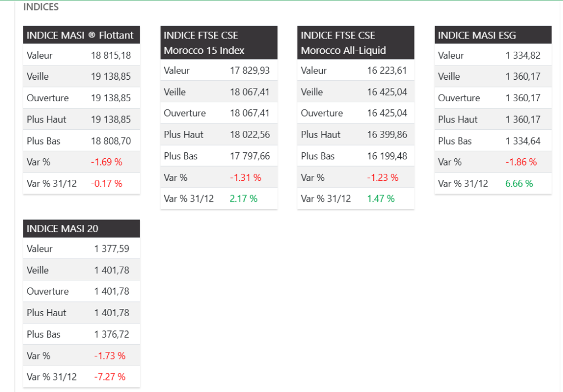The height and width of the screenshot is (392, 563).
Task: Select Morocco 15 Var % 31/12 value 2.17 %
Action: pyautogui.click(x=244, y=198)
